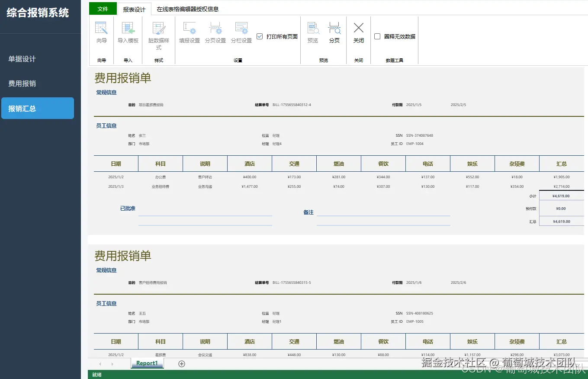
Task: Click the 客户拜访 description cell
Action: coord(205,177)
